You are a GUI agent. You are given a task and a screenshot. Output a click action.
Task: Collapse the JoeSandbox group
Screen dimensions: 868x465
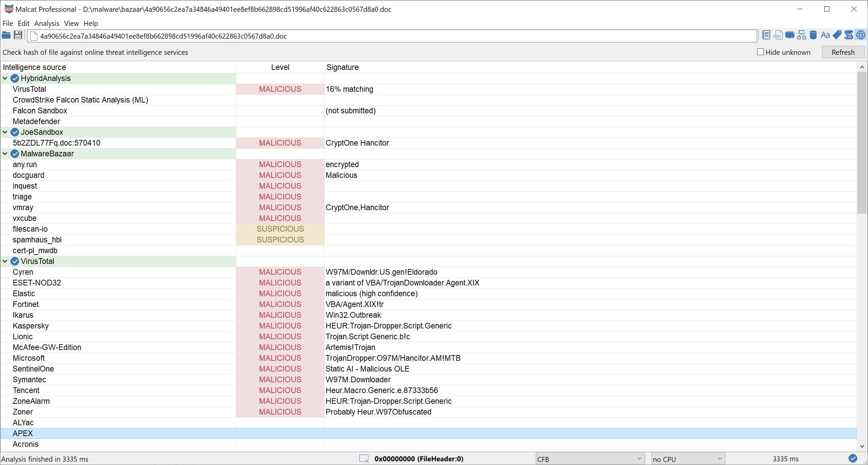point(5,132)
